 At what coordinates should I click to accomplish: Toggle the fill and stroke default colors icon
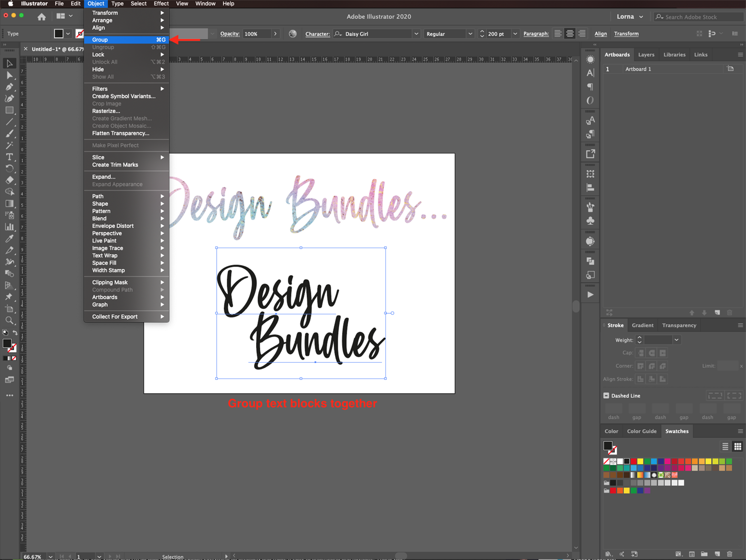pyautogui.click(x=5, y=333)
